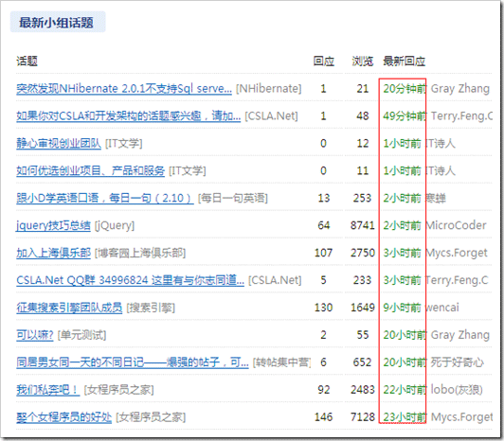Open the NHibernate 2.0.1 Sql server topic
This screenshot has height=441, width=504.
pos(124,89)
